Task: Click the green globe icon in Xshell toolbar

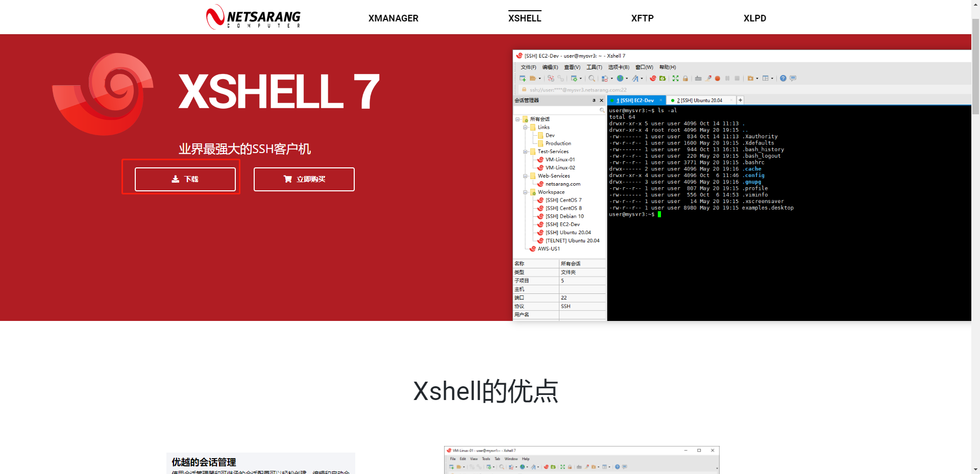Action: pos(620,78)
